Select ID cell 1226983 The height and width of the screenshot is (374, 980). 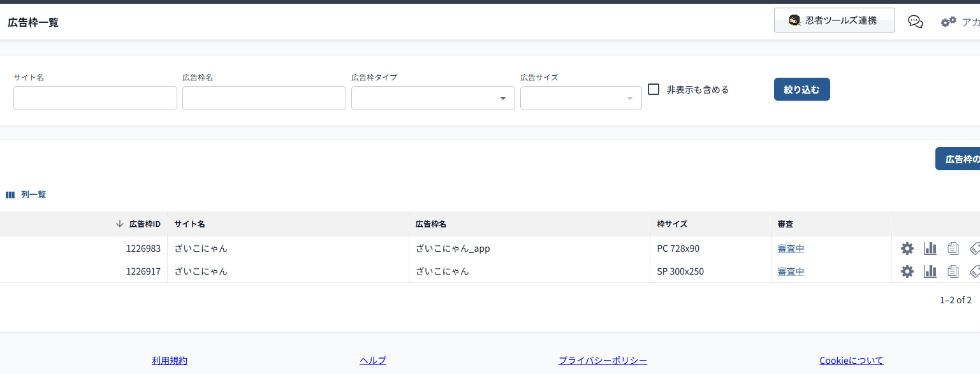tap(143, 248)
